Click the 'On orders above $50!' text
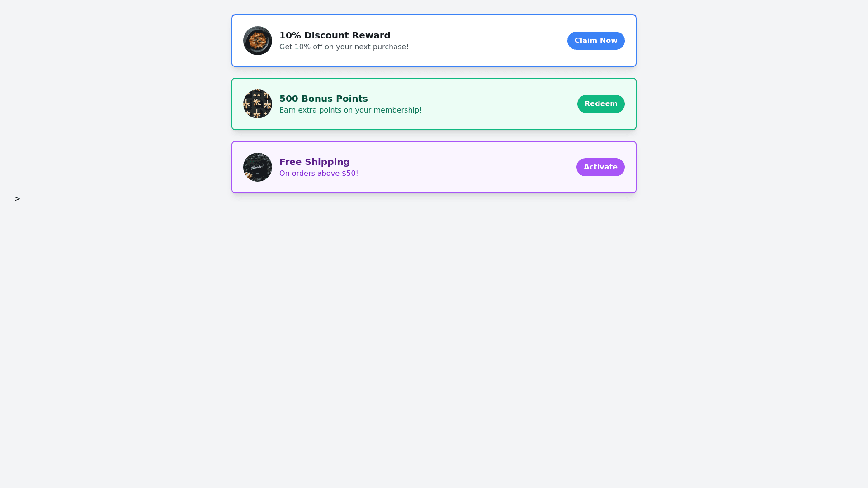The width and height of the screenshot is (868, 488). click(318, 174)
